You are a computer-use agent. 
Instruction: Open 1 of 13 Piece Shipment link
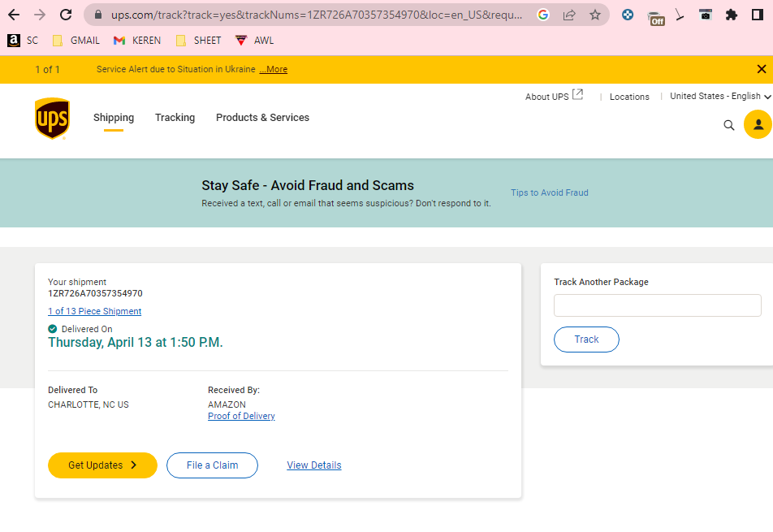pos(95,311)
